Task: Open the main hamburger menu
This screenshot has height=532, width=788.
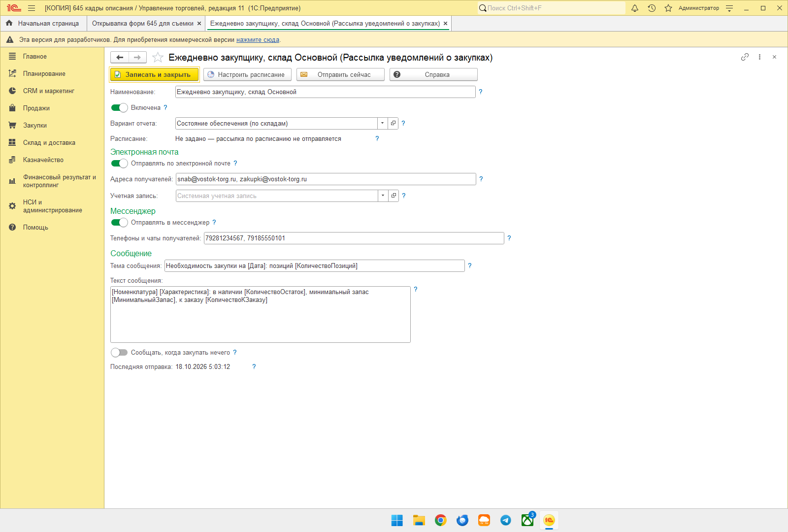Action: coord(32,8)
